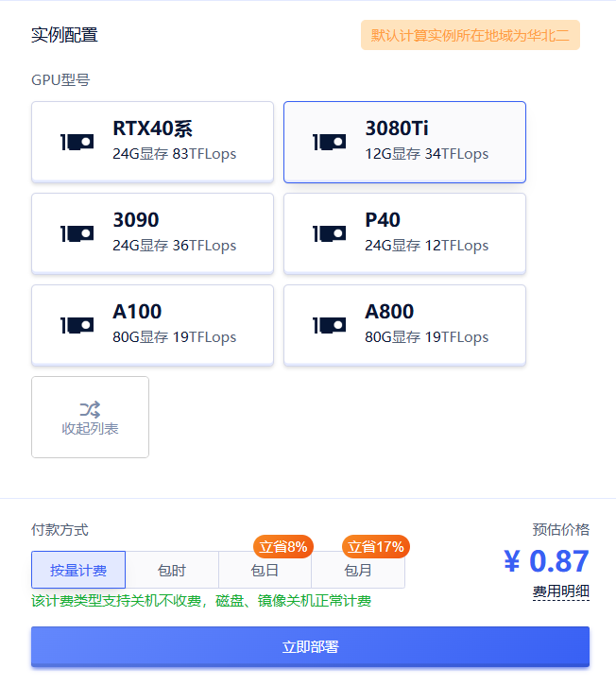This screenshot has height=685, width=616.
Task: Click the GPU card icon in A100
Action: (x=77, y=325)
